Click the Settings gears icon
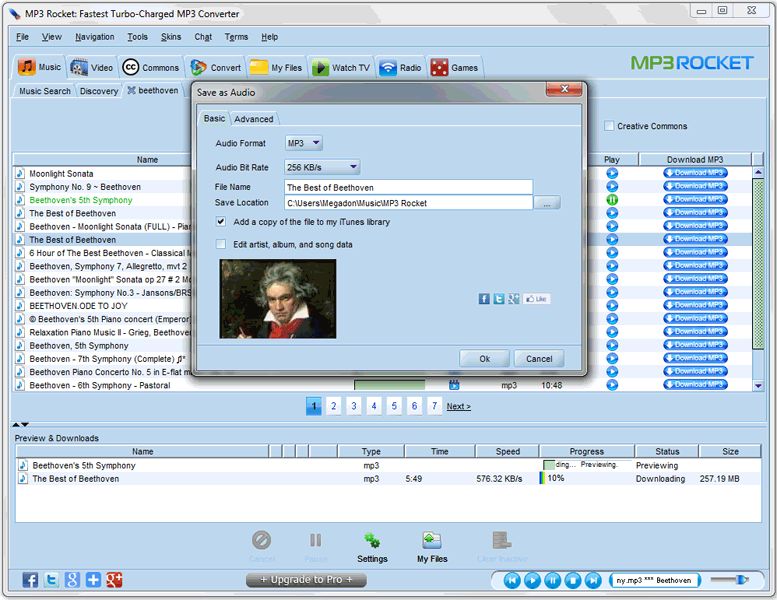 [372, 540]
